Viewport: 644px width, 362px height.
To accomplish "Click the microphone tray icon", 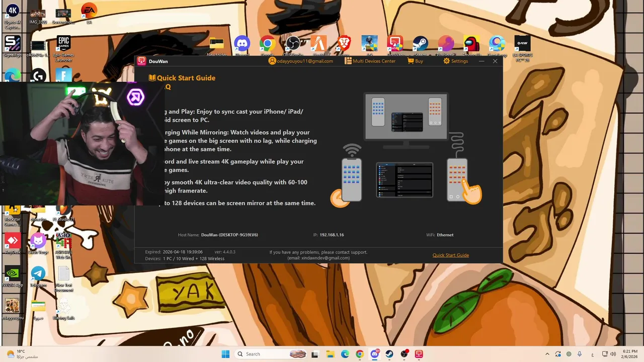I will click(580, 354).
